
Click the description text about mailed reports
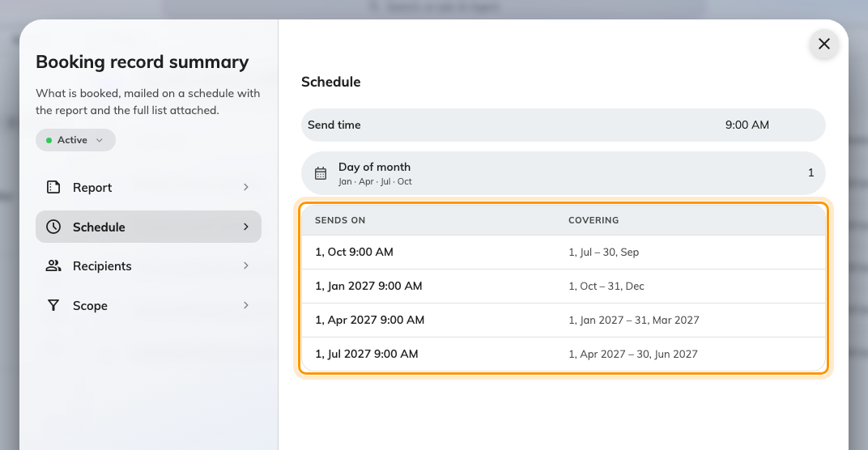148,101
